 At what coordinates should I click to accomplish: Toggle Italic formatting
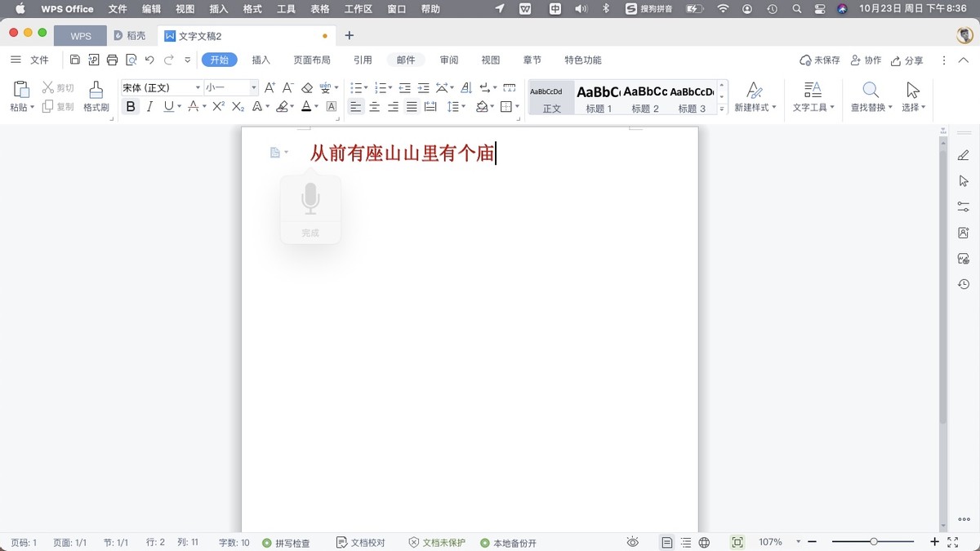tap(149, 107)
